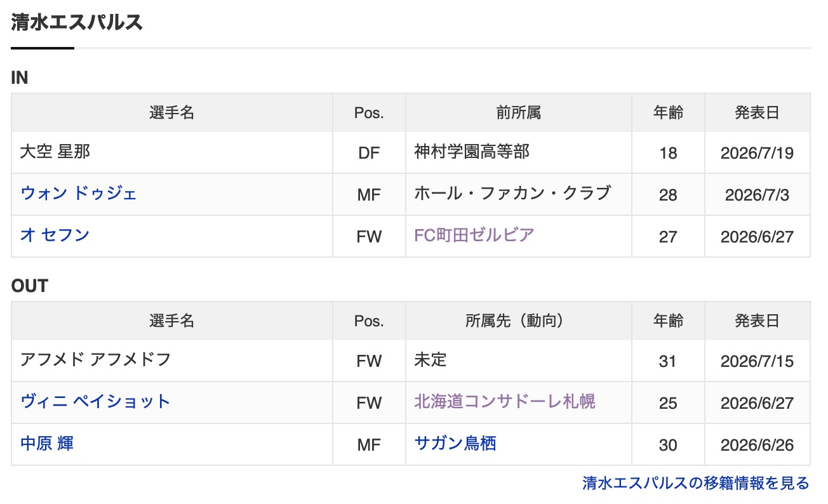
Task: Click the 発表日 header in the IN table
Action: 757,113
